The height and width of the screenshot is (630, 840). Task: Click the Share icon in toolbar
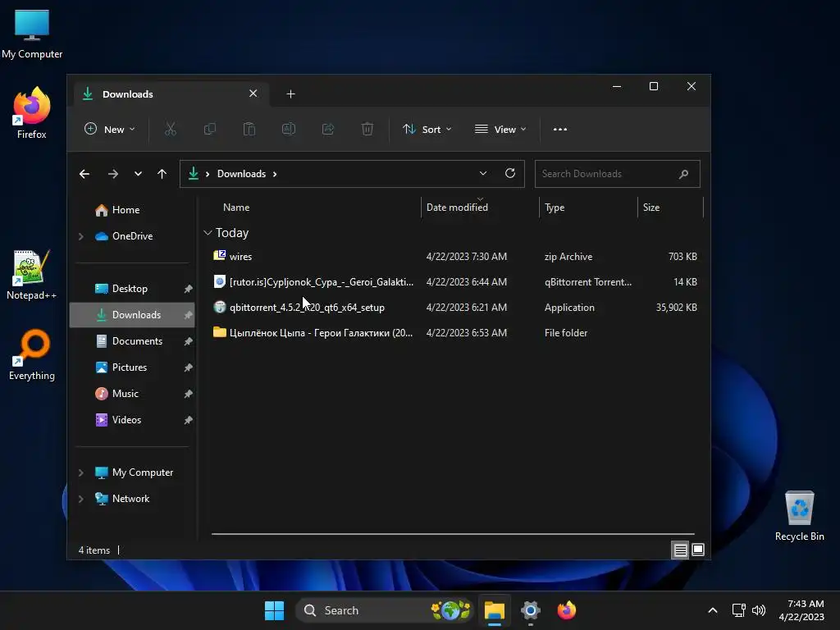point(328,129)
